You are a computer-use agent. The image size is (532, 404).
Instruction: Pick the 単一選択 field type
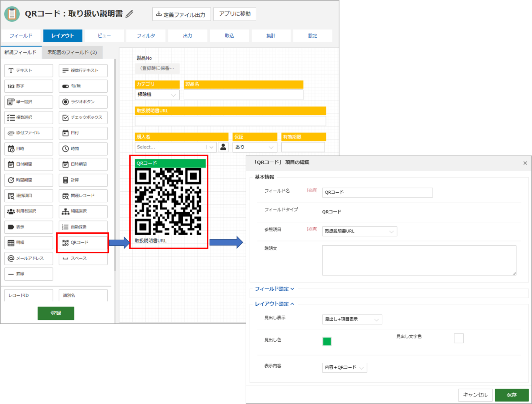pyautogui.click(x=28, y=102)
